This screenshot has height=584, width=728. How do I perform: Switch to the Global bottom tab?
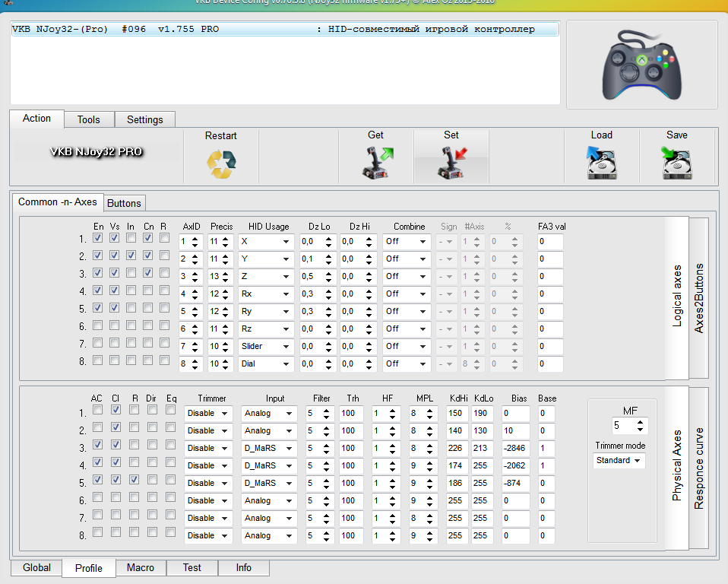(36, 568)
